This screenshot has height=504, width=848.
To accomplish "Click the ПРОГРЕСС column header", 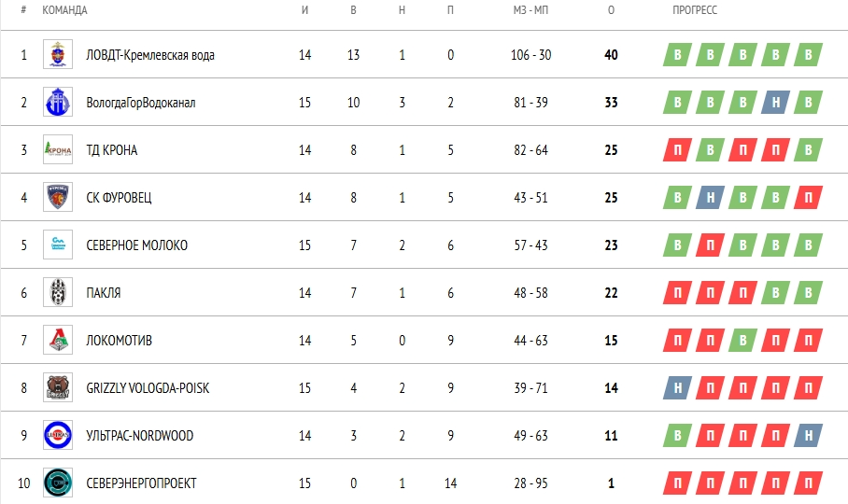I will [695, 10].
